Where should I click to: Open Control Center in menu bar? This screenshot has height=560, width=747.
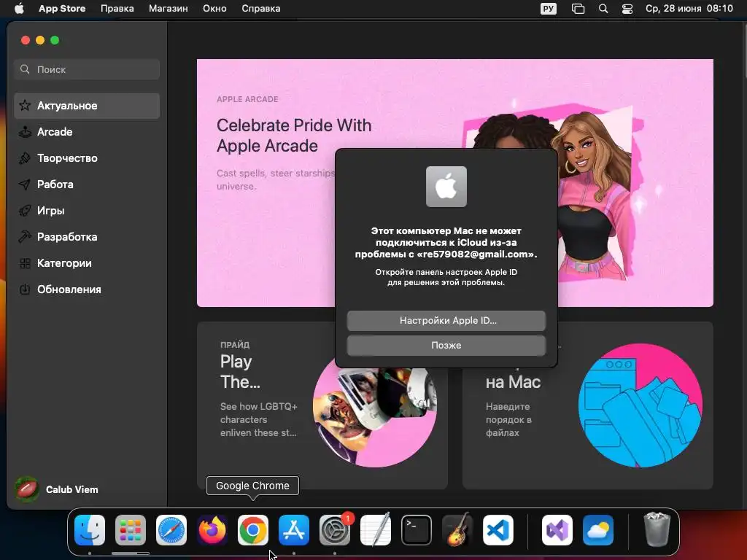click(627, 9)
